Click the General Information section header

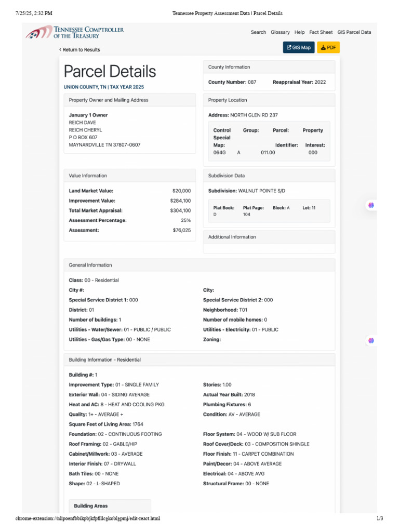[199, 265]
